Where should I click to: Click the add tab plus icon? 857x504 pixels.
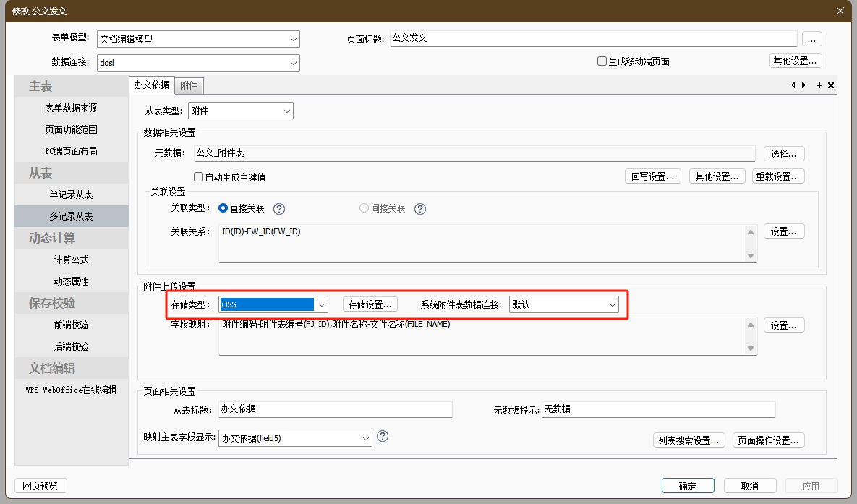pyautogui.click(x=819, y=85)
